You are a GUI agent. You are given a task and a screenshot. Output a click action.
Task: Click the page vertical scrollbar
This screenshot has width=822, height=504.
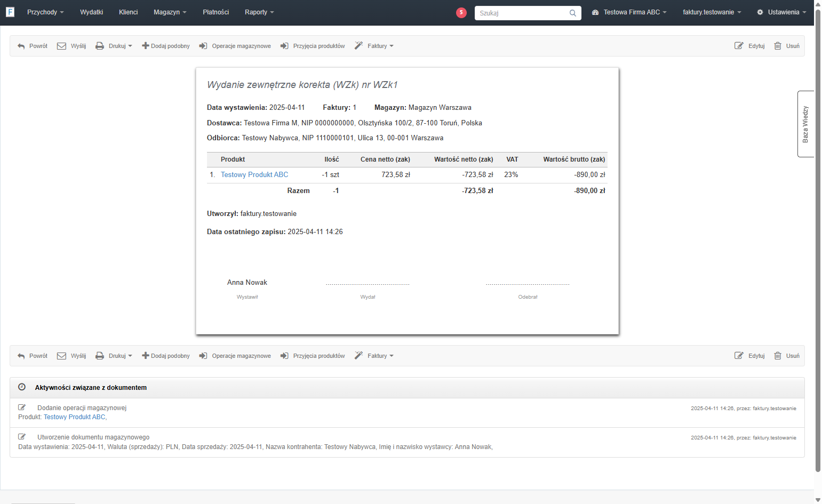[x=818, y=240]
